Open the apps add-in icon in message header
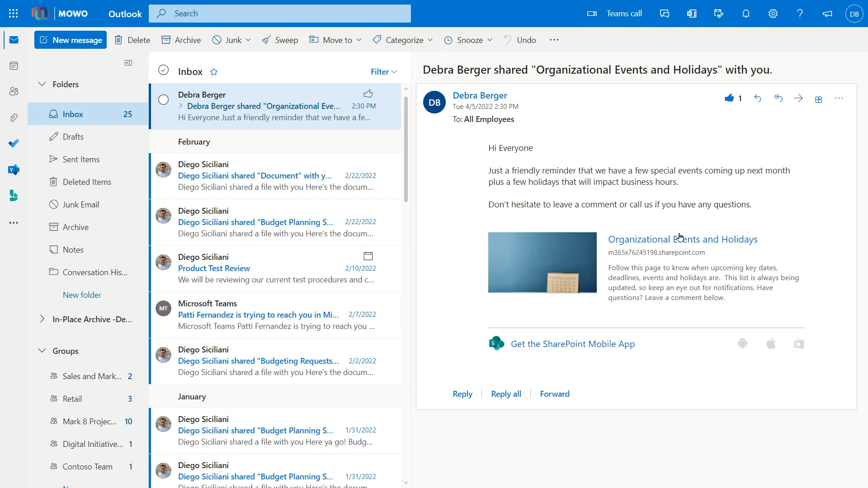The height and width of the screenshot is (488, 868). click(819, 99)
